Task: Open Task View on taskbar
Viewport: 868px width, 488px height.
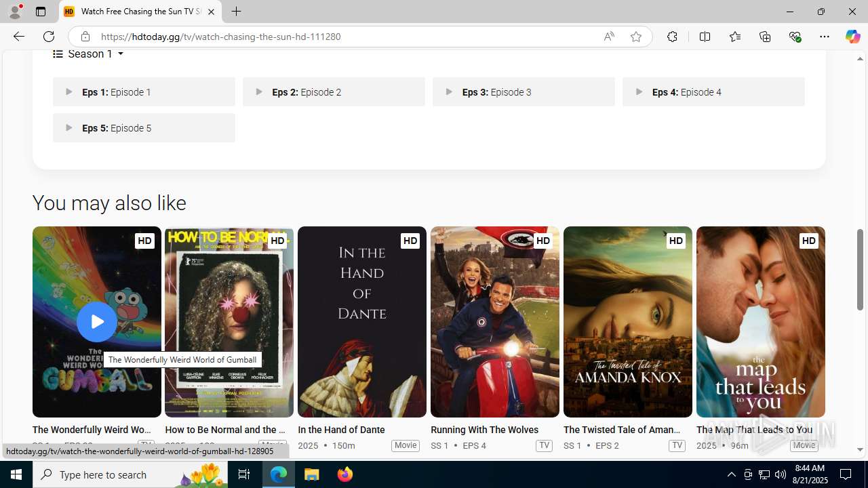Action: [244, 474]
